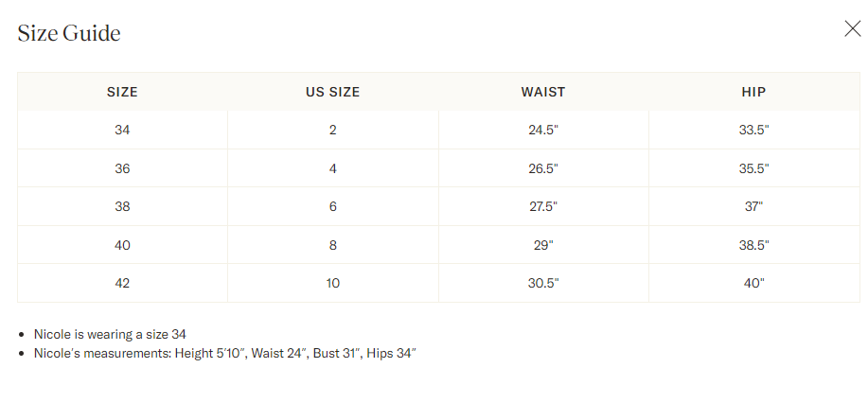
Task: Click Nicole's measurements line
Action: pos(224,353)
